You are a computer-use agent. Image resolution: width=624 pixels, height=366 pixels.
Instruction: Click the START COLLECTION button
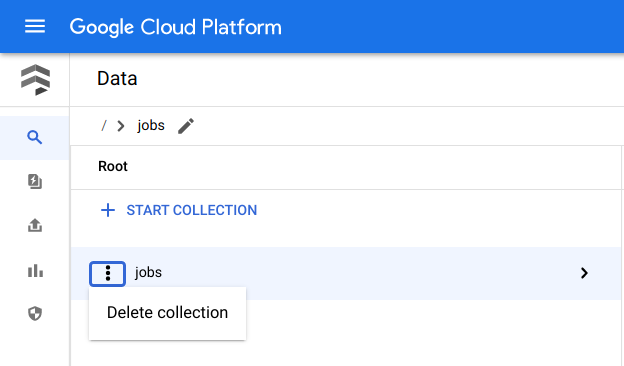pos(179,210)
